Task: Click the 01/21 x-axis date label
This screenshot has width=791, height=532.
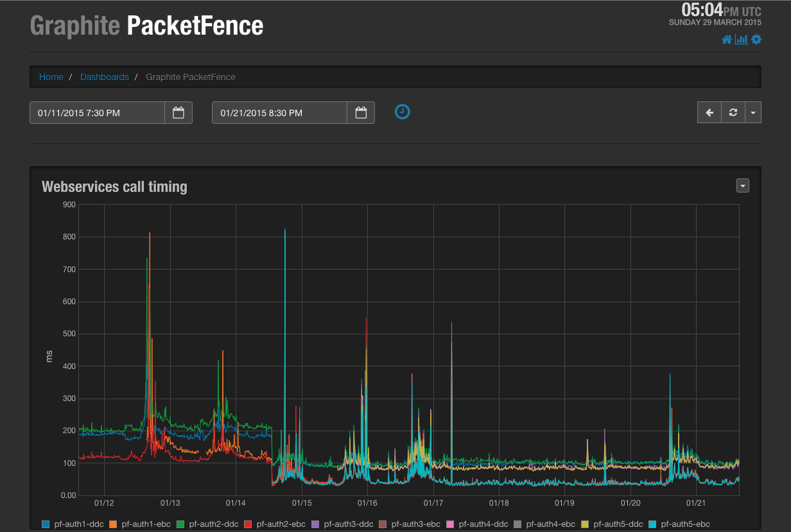Action: click(x=697, y=503)
